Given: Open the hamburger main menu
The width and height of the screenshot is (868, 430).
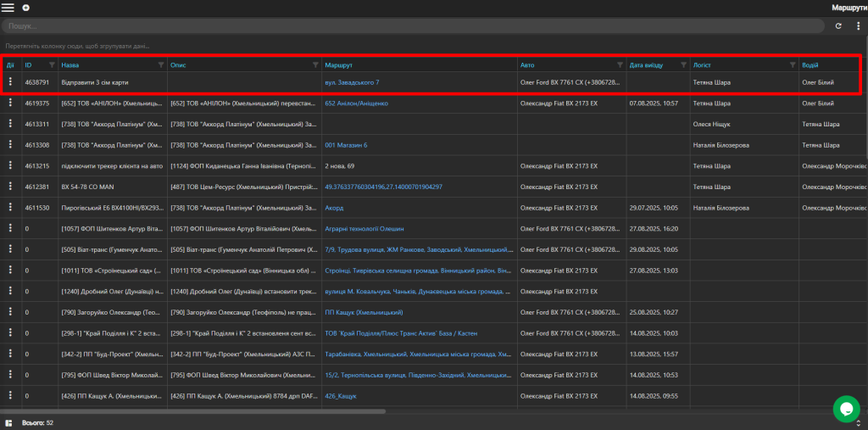Looking at the screenshot, I should tap(8, 8).
